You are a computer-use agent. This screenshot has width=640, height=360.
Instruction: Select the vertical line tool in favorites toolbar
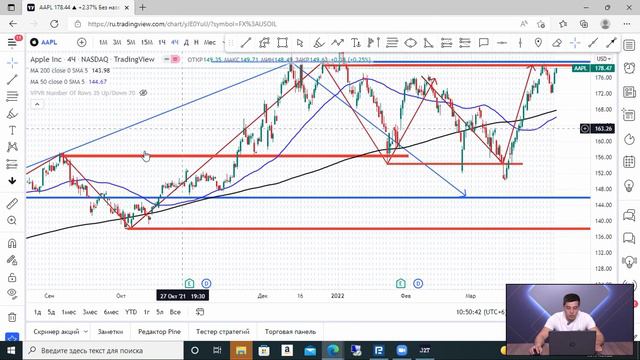point(520,42)
